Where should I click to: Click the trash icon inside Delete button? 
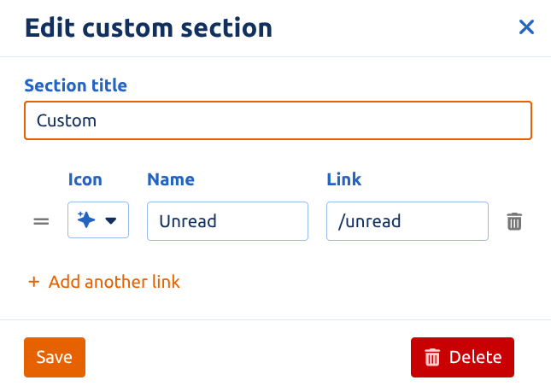click(432, 357)
